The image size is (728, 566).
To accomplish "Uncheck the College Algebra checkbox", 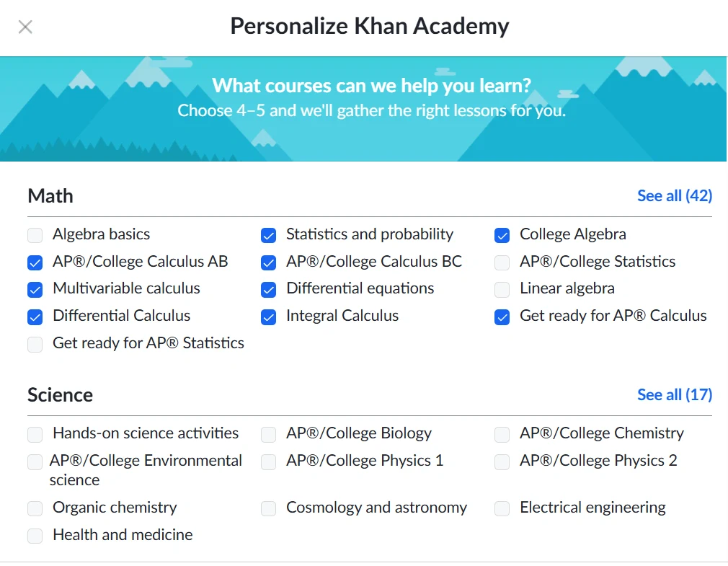I will 502,235.
